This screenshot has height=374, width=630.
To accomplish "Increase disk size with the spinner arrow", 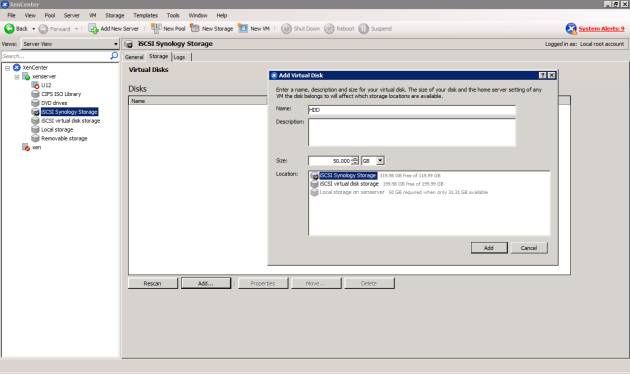I will click(x=355, y=159).
